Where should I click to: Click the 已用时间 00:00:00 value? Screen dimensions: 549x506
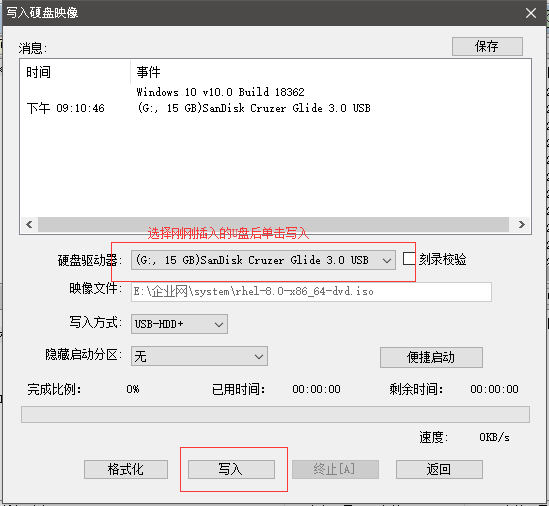point(317,389)
